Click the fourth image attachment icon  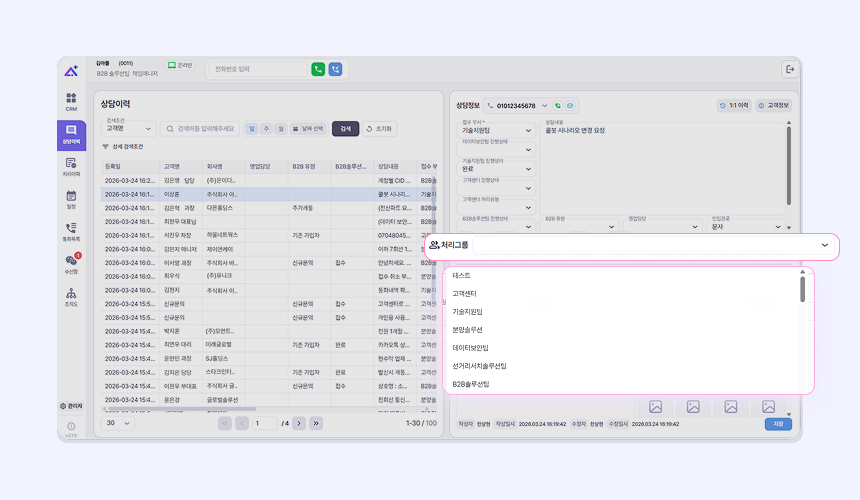tap(768, 406)
